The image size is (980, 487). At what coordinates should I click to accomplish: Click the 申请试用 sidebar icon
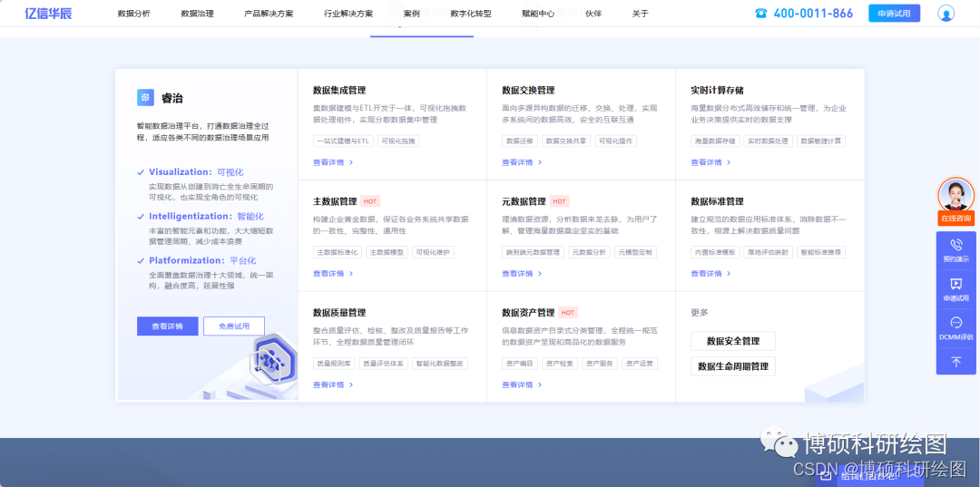pyautogui.click(x=955, y=284)
